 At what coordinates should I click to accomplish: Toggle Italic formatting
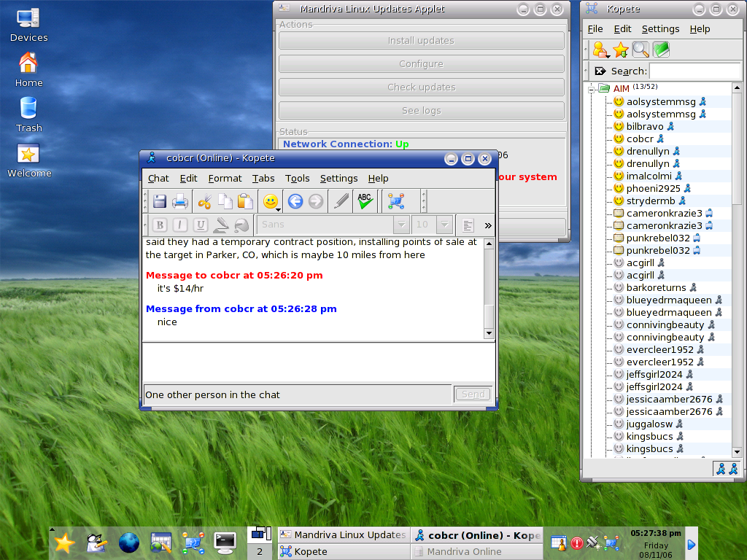180,225
